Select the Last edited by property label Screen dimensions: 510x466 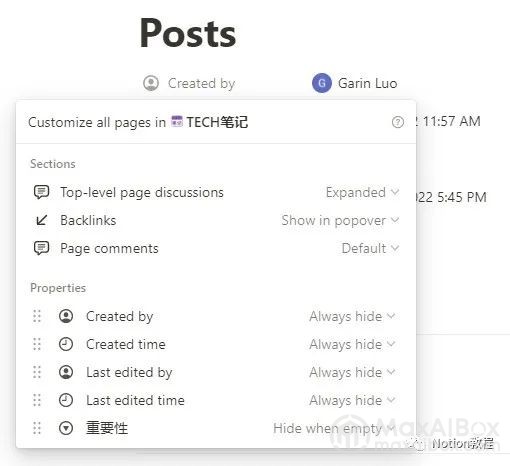129,372
